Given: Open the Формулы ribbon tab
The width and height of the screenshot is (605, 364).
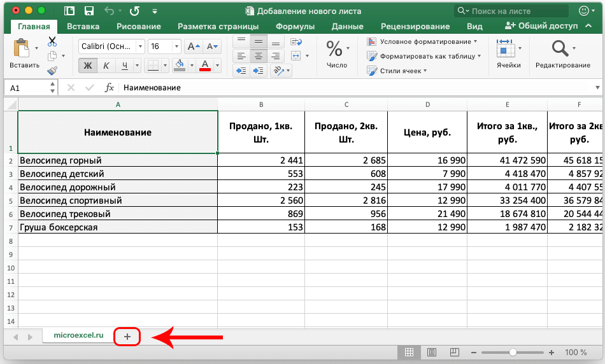Looking at the screenshot, I should coord(295,26).
